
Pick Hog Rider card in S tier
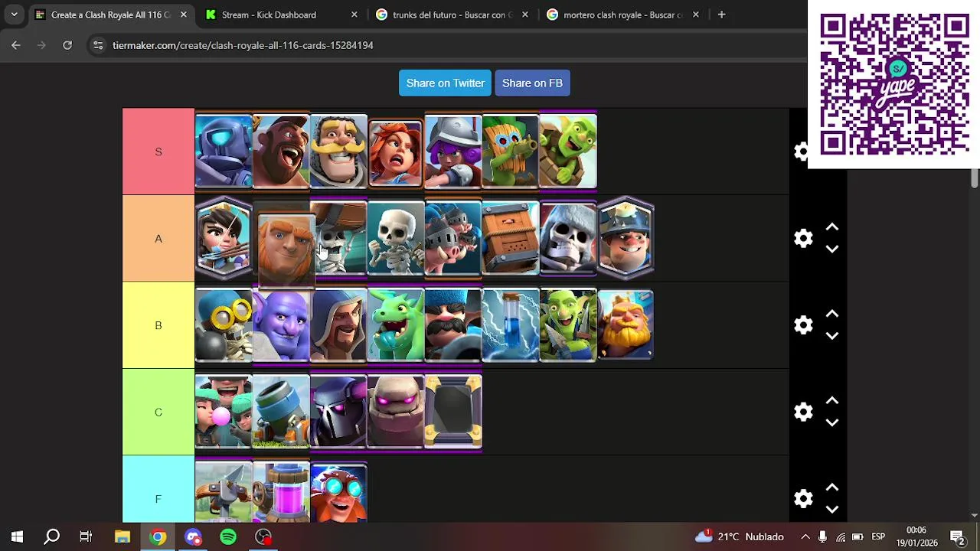click(x=281, y=152)
